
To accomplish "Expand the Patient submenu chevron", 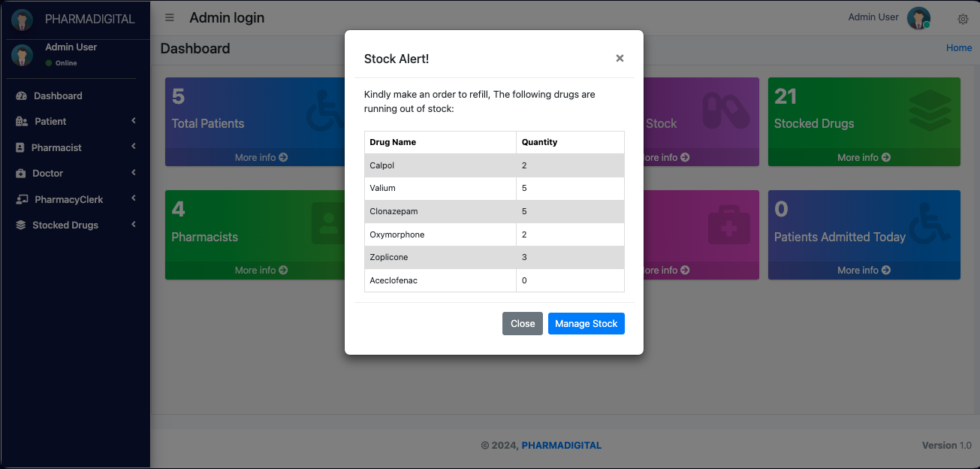I will (134, 121).
